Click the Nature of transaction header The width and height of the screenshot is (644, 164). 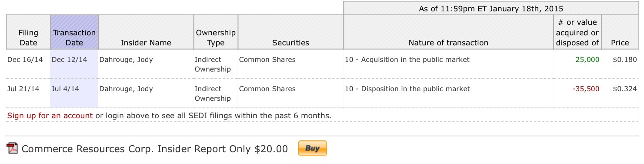[448, 43]
